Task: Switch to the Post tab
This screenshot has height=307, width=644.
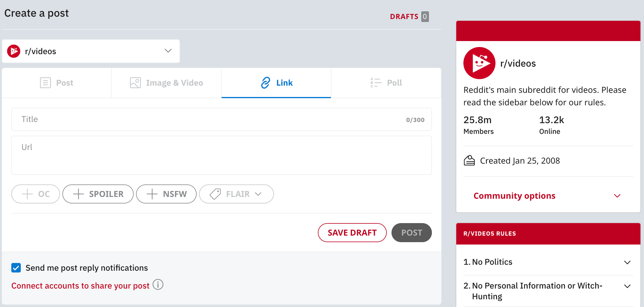Action: (57, 83)
